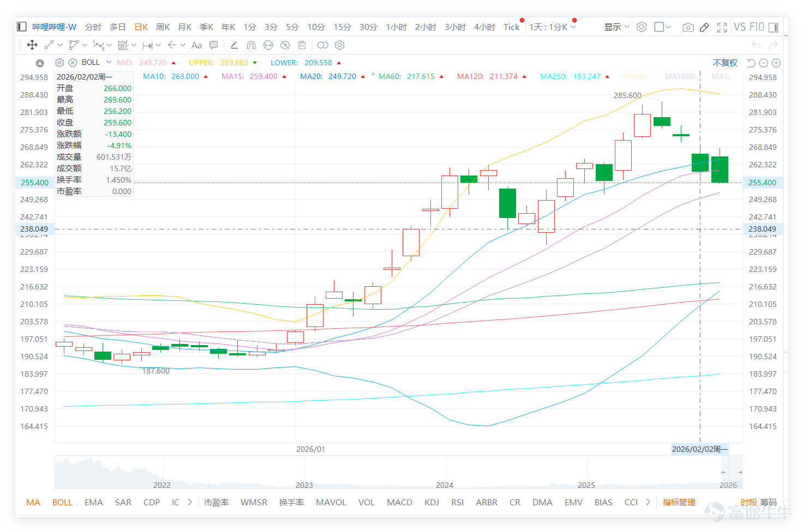
Task: Click overview navigator left arrow handle
Action: (724, 472)
